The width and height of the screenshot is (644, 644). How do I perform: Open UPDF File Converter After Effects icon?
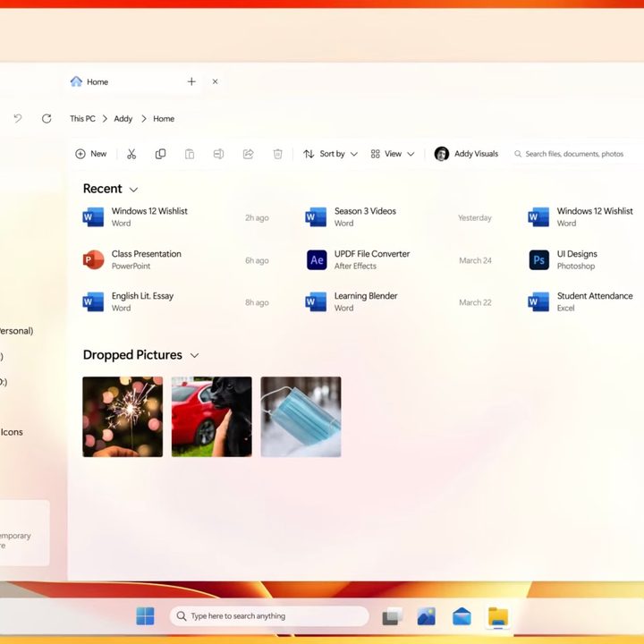click(317, 259)
